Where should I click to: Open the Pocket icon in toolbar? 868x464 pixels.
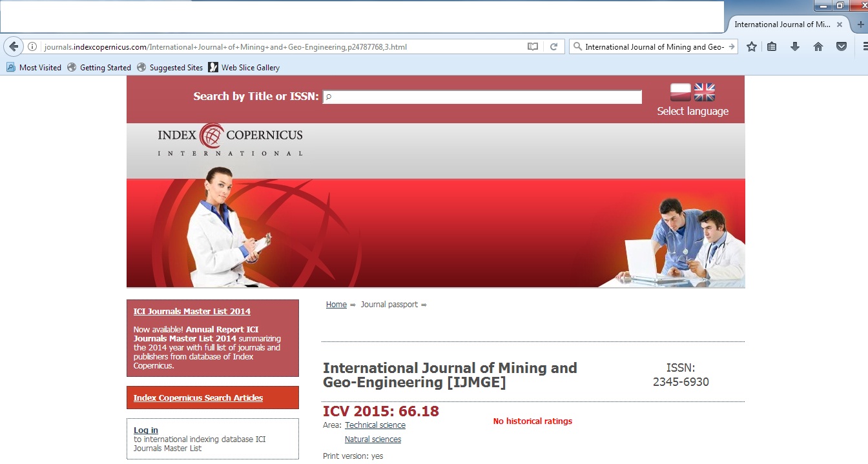842,46
